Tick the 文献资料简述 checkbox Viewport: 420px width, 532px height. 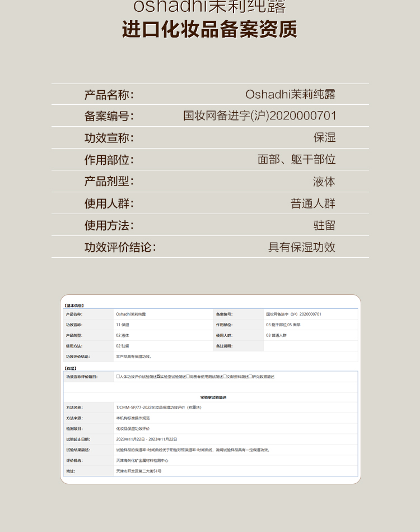click(225, 376)
